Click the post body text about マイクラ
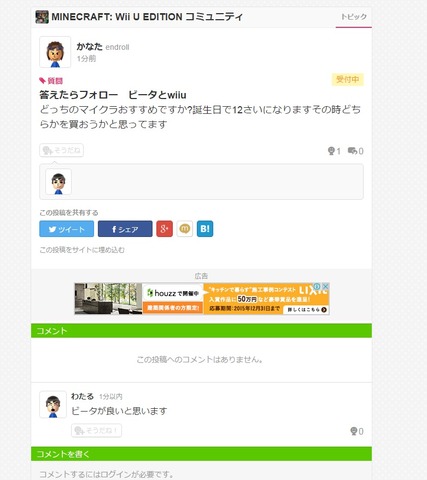Screen dimensions: 427x480 pos(200,117)
